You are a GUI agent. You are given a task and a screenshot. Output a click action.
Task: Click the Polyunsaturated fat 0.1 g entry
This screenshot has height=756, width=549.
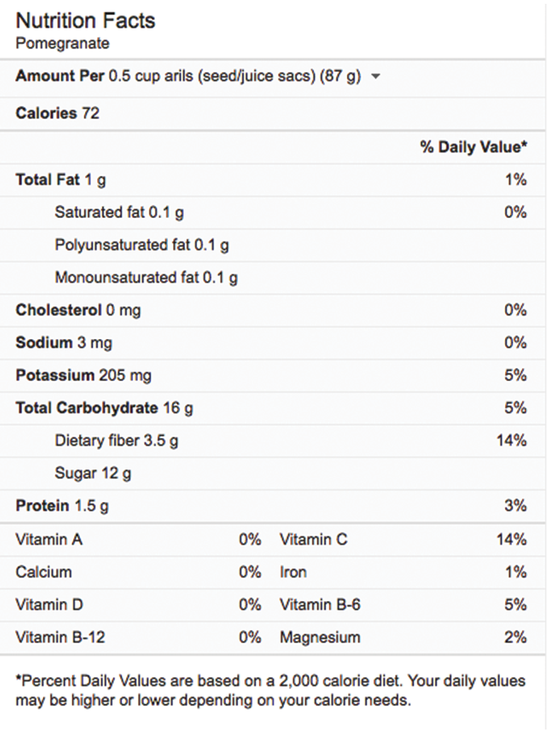coord(142,245)
